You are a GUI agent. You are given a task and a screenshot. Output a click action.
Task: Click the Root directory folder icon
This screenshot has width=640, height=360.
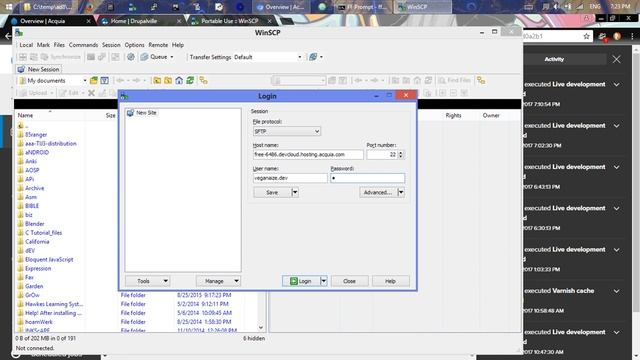point(168,80)
